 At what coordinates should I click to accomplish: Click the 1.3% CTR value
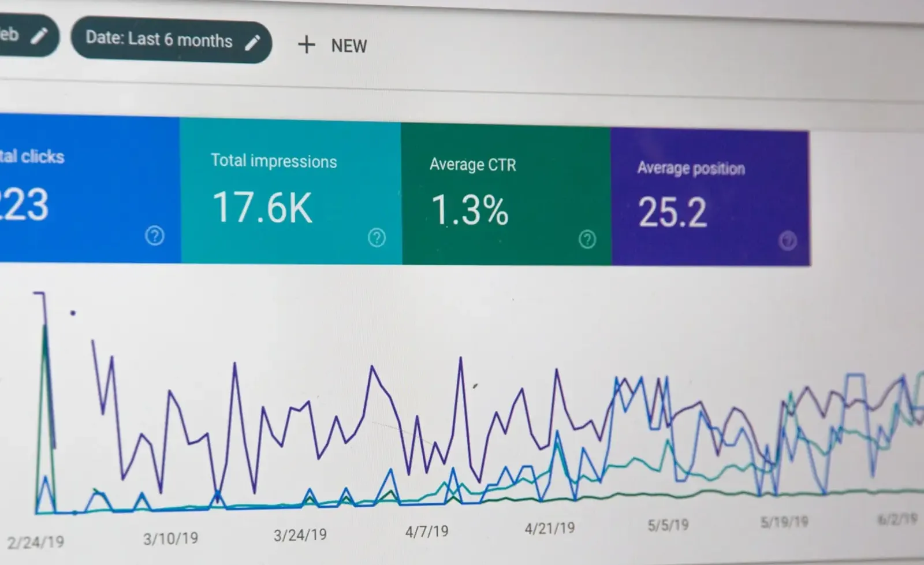470,210
